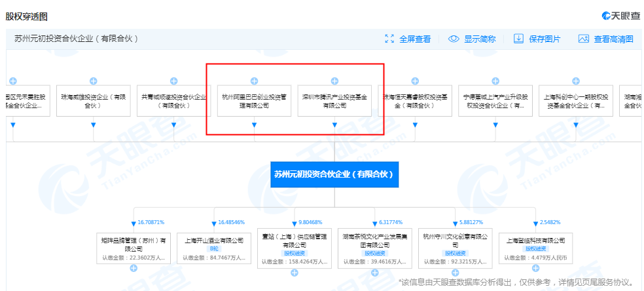Expand shareholders above 宁德蕉城上汽产业升级股权投资
Image resolution: width=644 pixels, height=291 pixels.
[495, 81]
